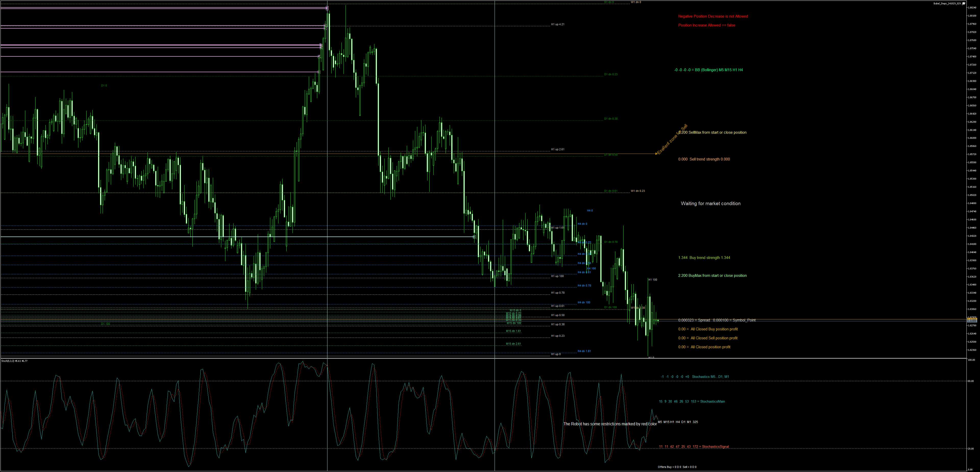Click the 'W1 dn 0.23' Fibonacci label
This screenshot has height=472, width=980.
(x=638, y=191)
